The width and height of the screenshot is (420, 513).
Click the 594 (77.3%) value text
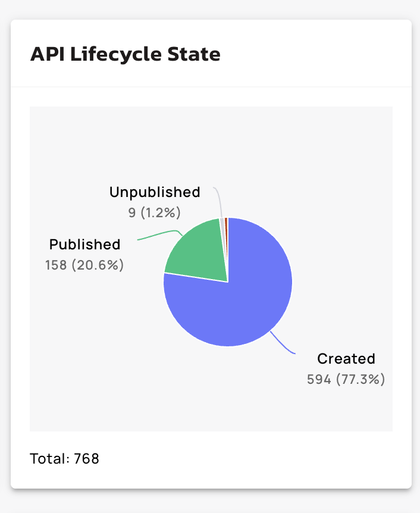click(x=346, y=379)
